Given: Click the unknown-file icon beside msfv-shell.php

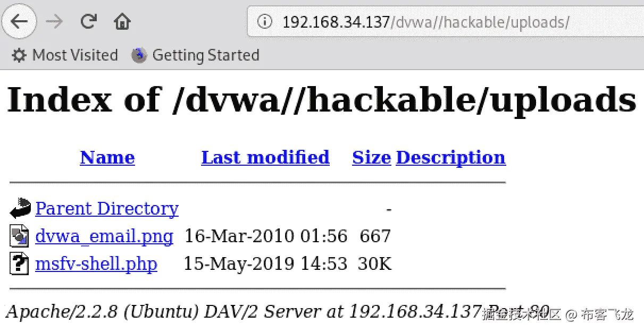Looking at the screenshot, I should [x=19, y=263].
